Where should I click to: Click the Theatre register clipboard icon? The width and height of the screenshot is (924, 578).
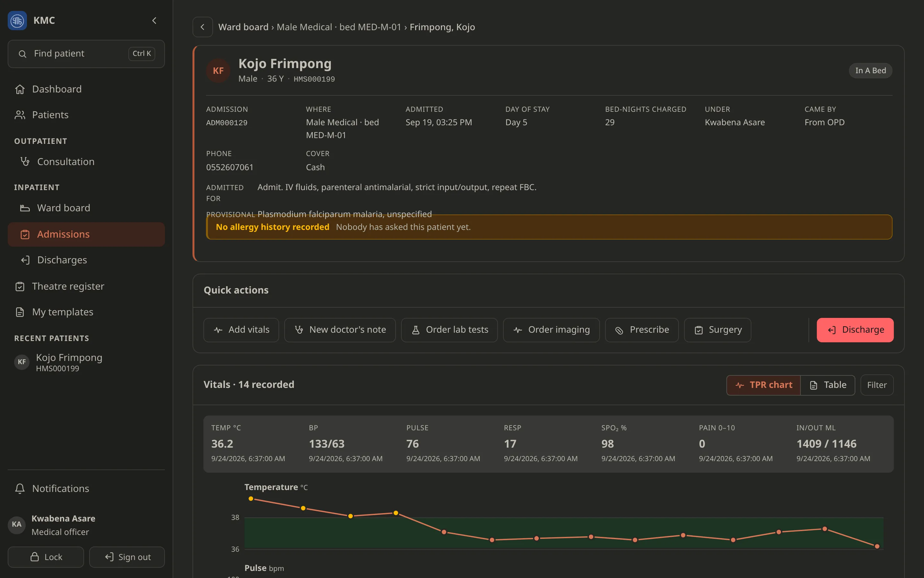(20, 286)
